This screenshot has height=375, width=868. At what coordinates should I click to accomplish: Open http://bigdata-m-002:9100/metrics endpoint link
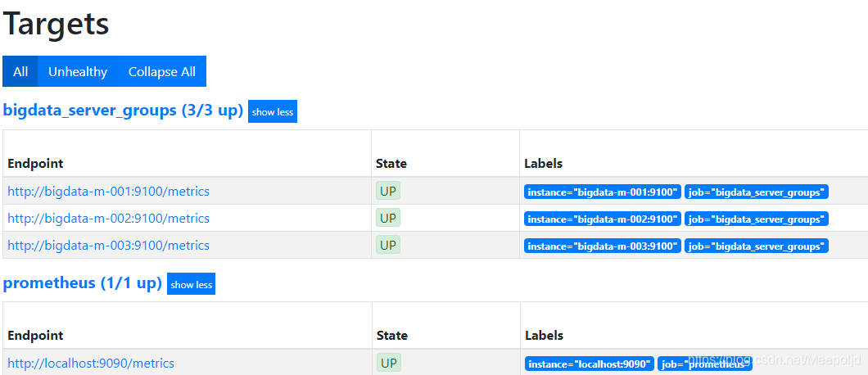click(x=108, y=219)
